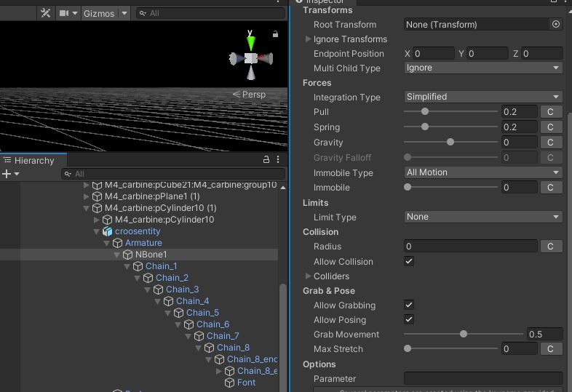Image resolution: width=572 pixels, height=392 pixels.
Task: Click the scene camera settings icon
Action: coord(65,13)
